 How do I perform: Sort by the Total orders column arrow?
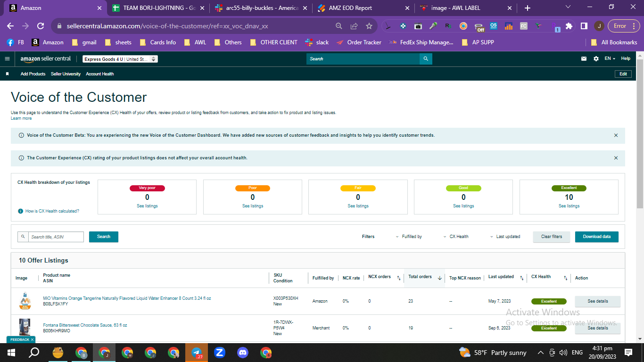pyautogui.click(x=440, y=278)
